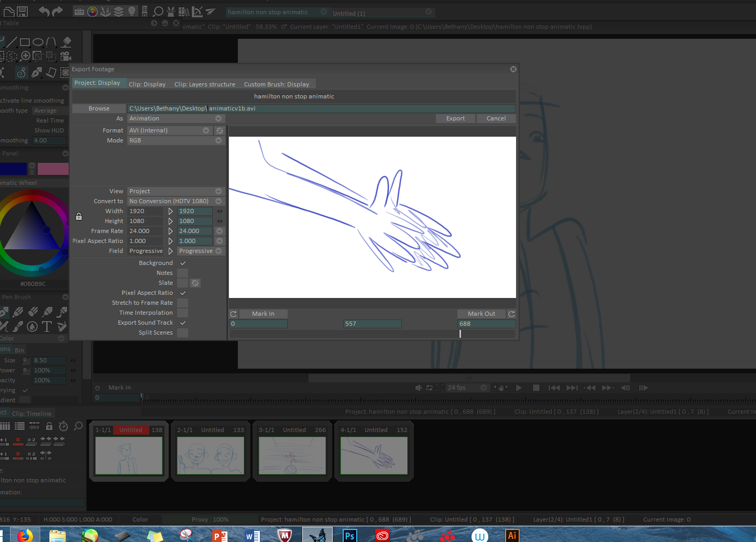
Task: Reset Mark Out refresh icon
Action: click(511, 314)
